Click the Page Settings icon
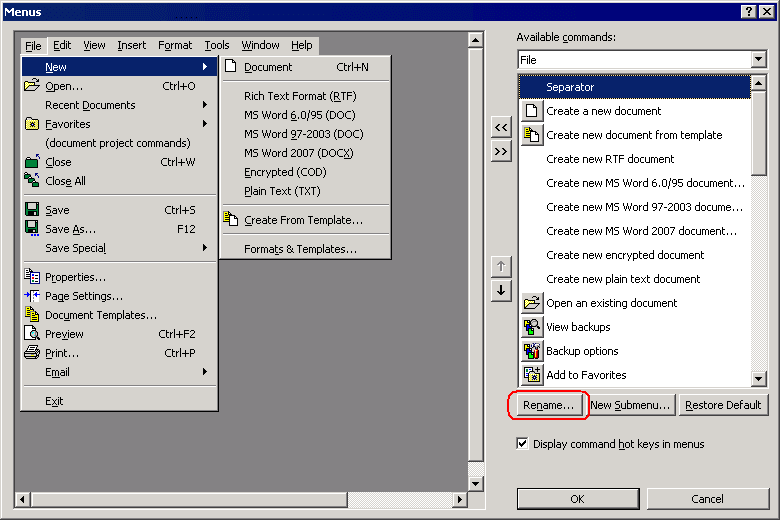Viewport: 780px width, 520px height. click(x=32, y=296)
